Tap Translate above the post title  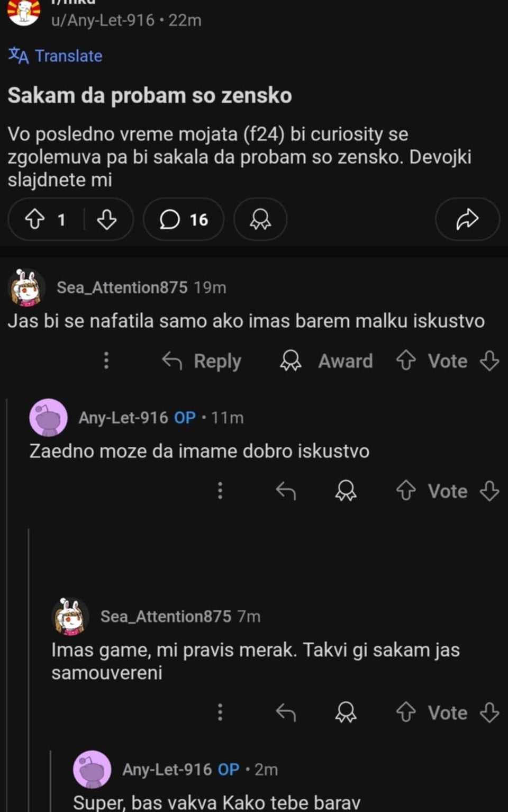click(x=55, y=56)
